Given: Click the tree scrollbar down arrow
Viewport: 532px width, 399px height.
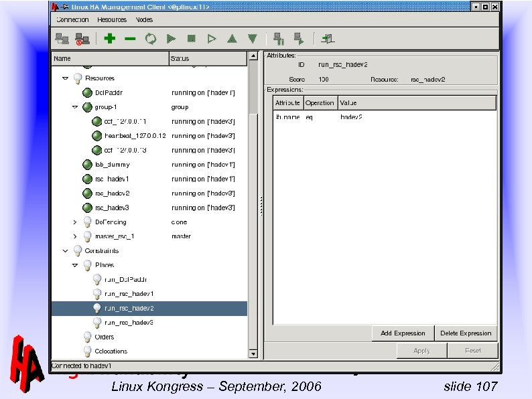Looking at the screenshot, I should tap(253, 354).
